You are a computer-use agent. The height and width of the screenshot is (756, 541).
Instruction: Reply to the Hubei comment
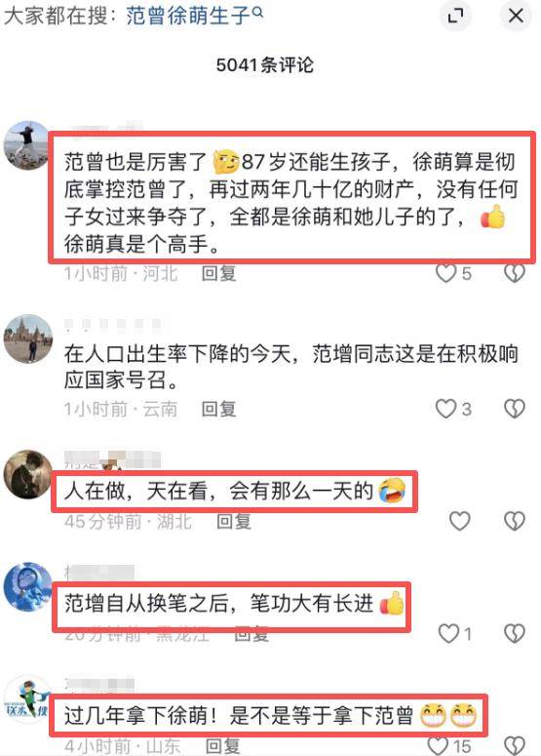tap(234, 521)
